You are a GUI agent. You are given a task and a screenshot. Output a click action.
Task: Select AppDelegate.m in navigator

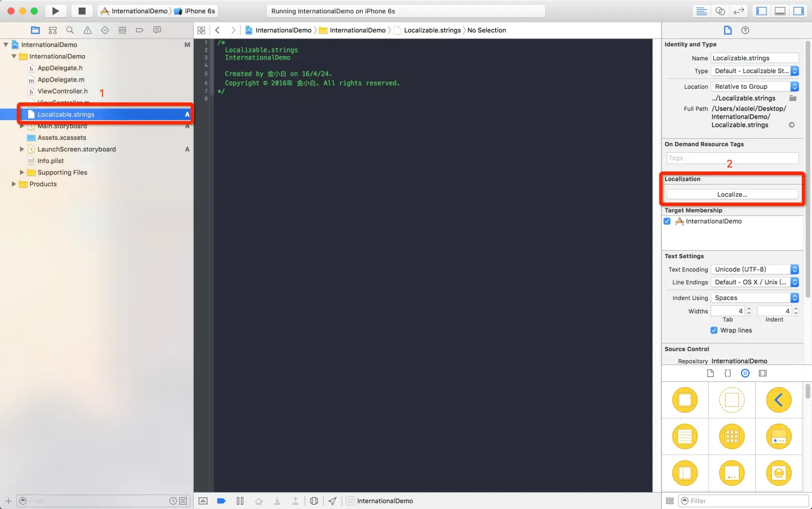click(x=61, y=80)
